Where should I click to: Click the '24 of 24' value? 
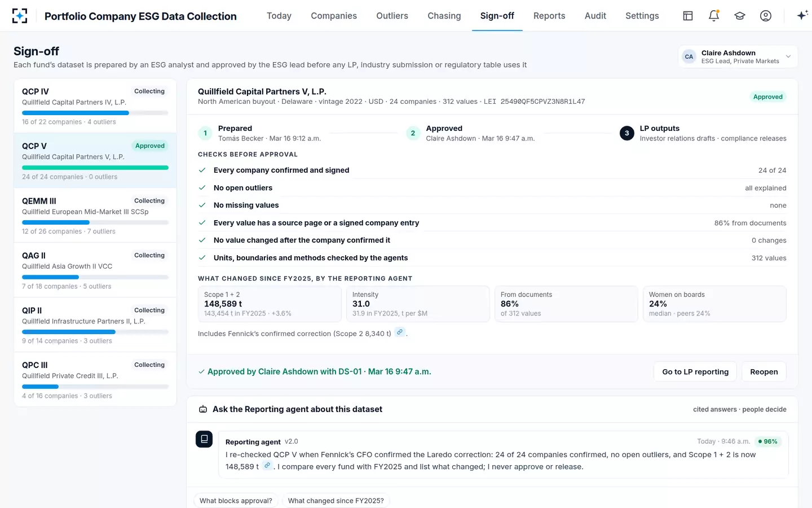pos(772,170)
